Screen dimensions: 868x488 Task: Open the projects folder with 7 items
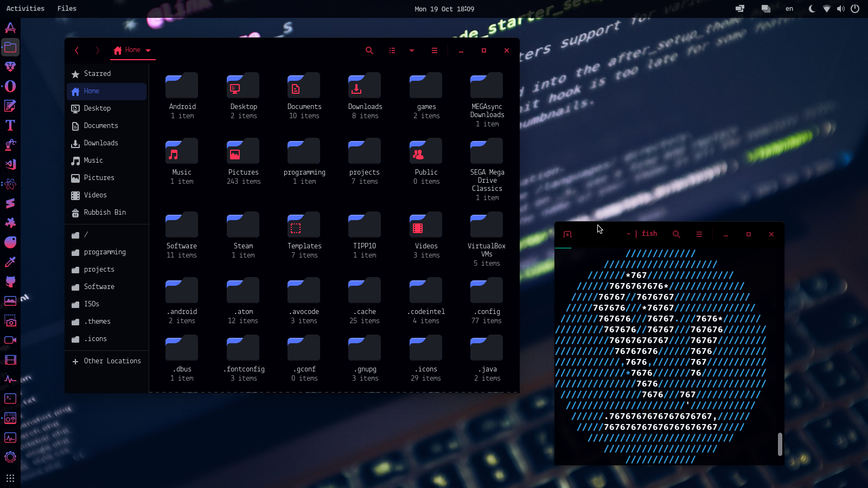(x=365, y=151)
